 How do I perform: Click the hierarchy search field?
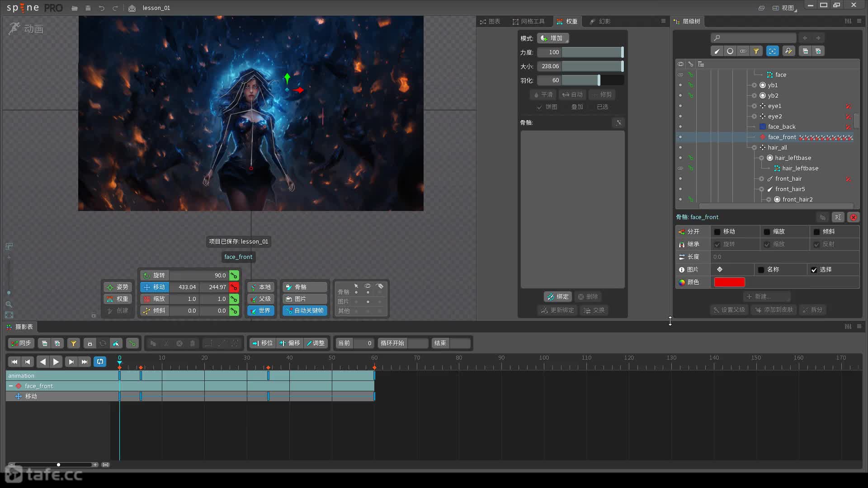pyautogui.click(x=753, y=38)
